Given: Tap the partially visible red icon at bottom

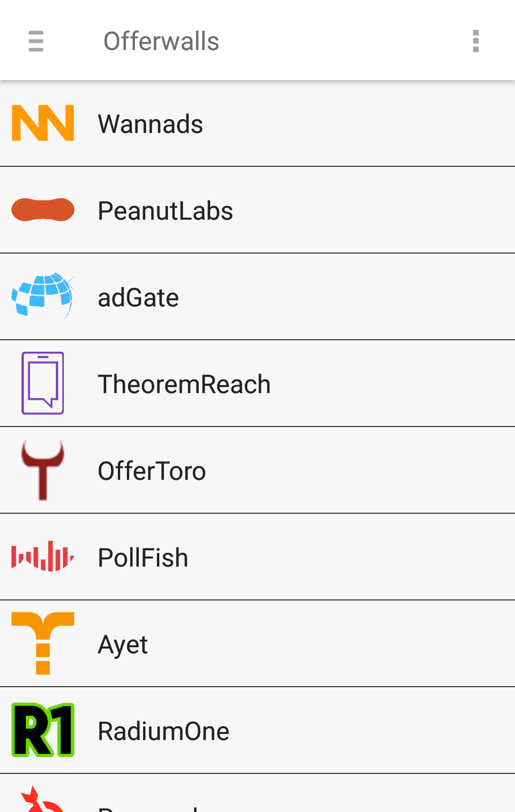Looking at the screenshot, I should click(x=42, y=799).
